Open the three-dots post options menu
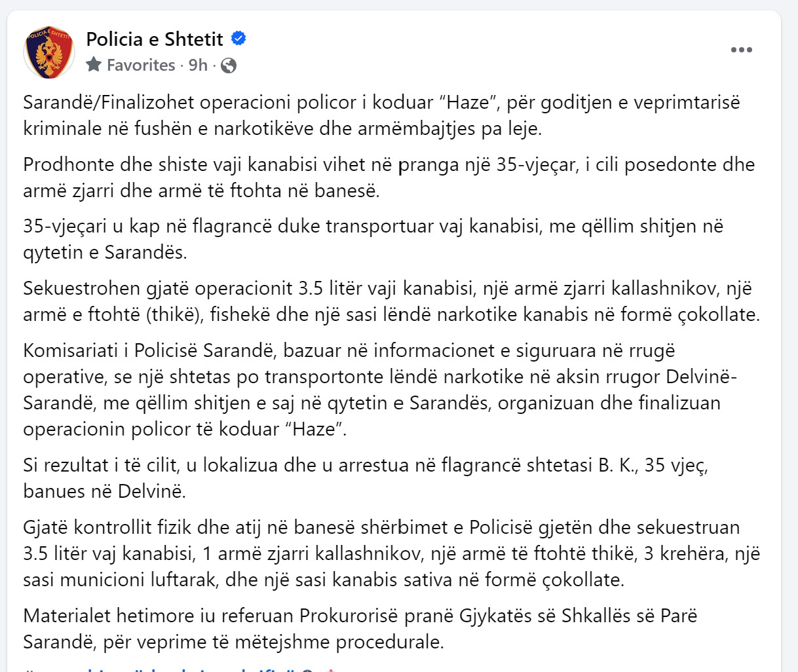 pos(741,50)
